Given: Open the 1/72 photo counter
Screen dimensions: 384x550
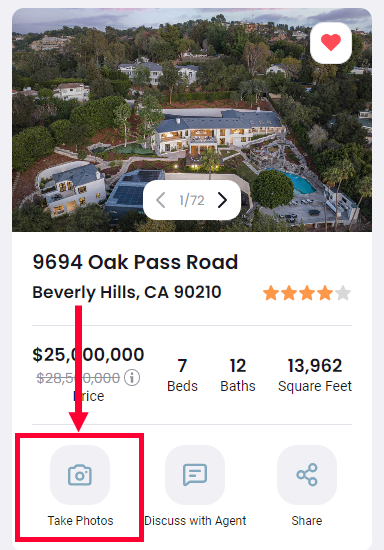Looking at the screenshot, I should [x=192, y=200].
